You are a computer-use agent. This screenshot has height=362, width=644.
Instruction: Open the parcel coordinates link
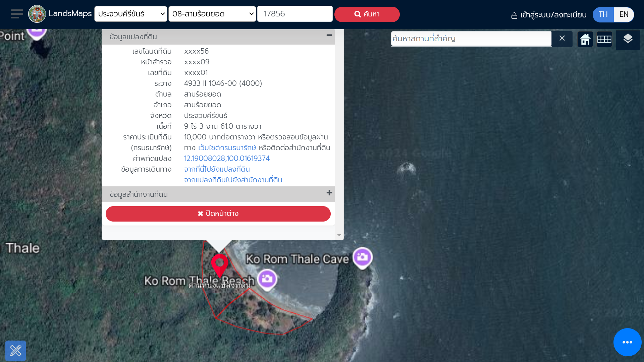click(x=227, y=158)
